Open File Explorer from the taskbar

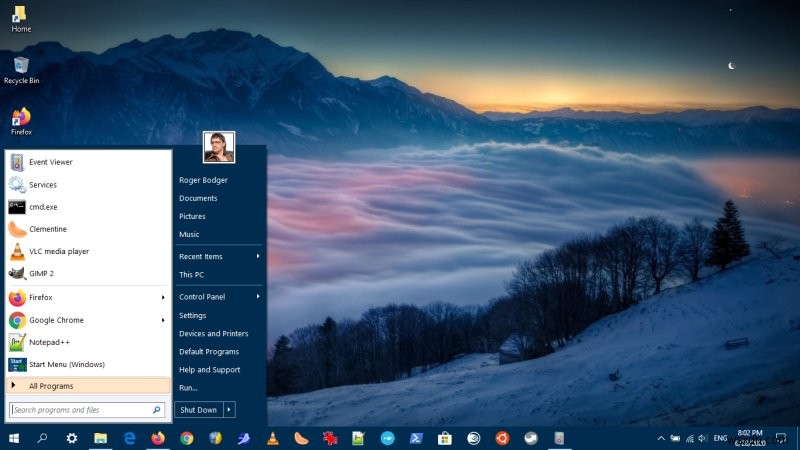click(x=101, y=438)
